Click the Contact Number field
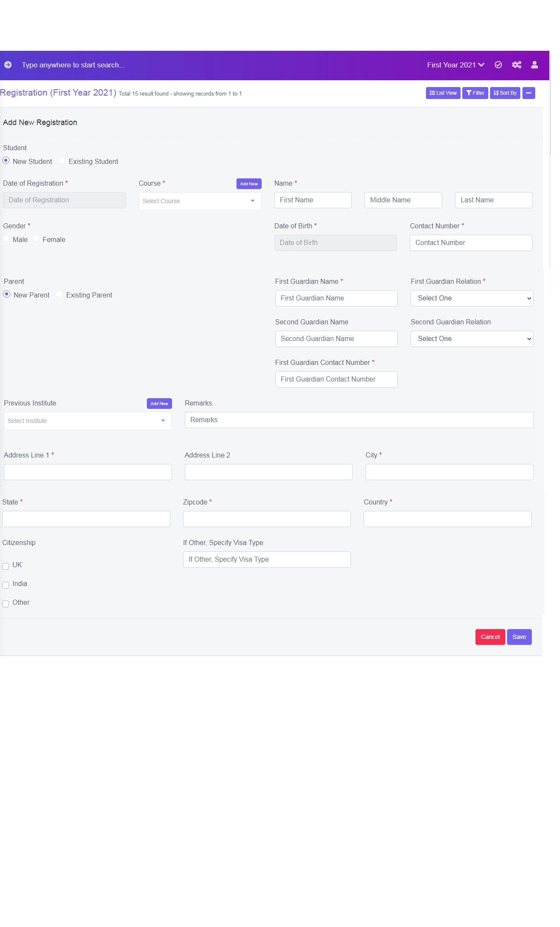The width and height of the screenshot is (560, 927). tap(471, 243)
